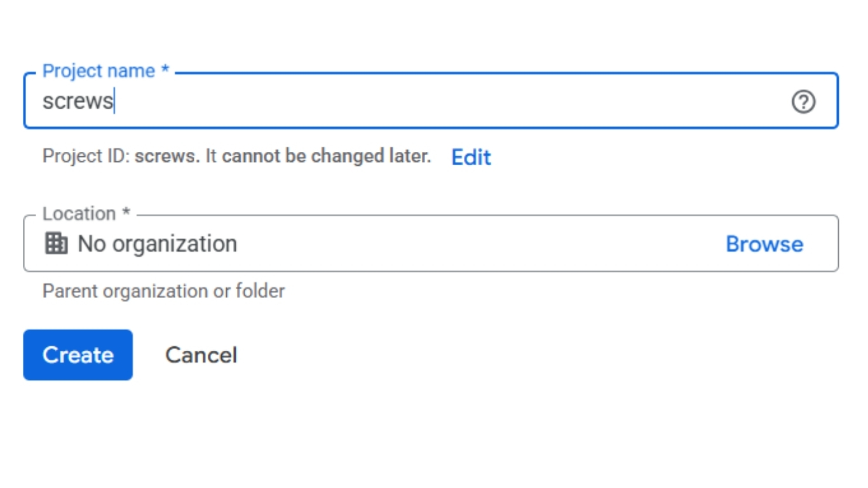The image size is (868, 488).
Task: Place cursor at end of "screws" text
Action: click(x=114, y=102)
